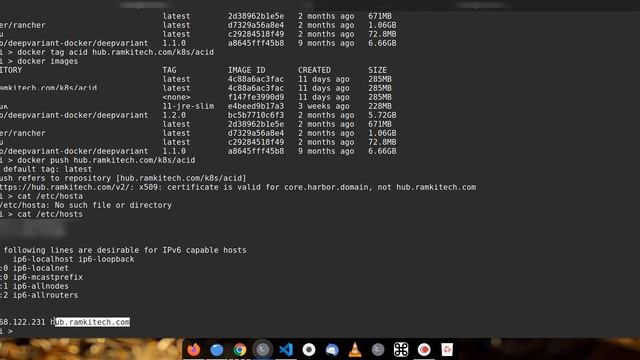
Task: Click the 228MB size value
Action: point(380,106)
